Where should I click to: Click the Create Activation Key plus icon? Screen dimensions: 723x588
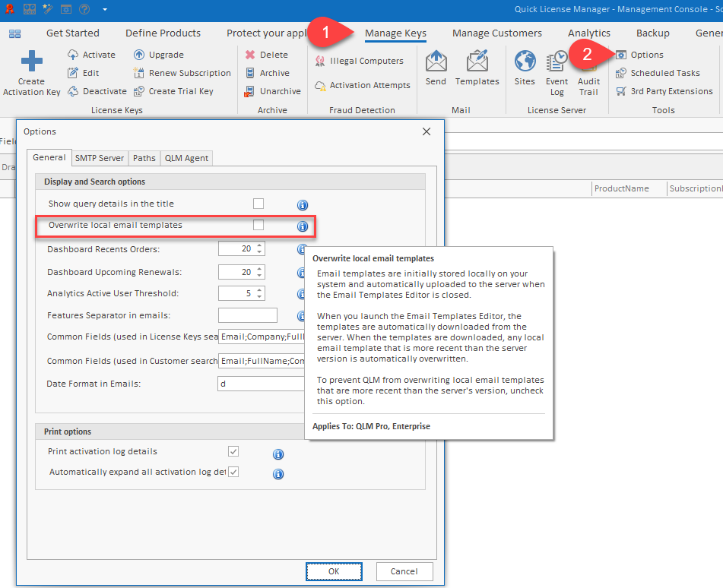(31, 61)
